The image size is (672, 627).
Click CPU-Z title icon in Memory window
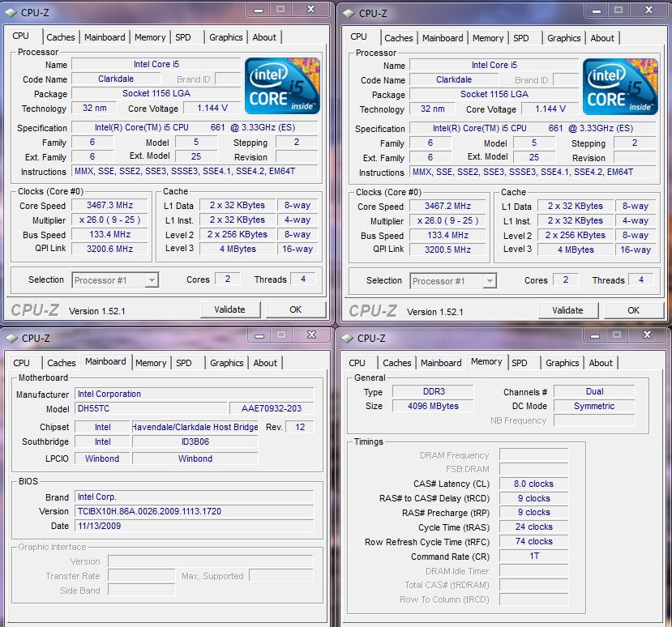point(348,339)
